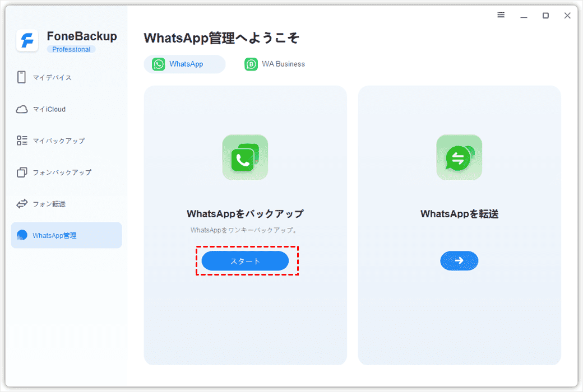Click the WhatsApp管理へようこそ title

(x=221, y=38)
